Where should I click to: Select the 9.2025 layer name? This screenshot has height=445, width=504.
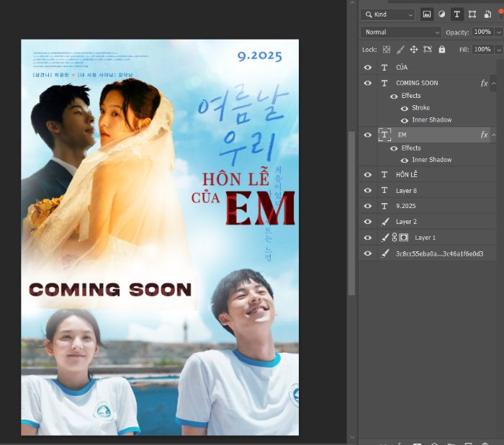pos(405,206)
